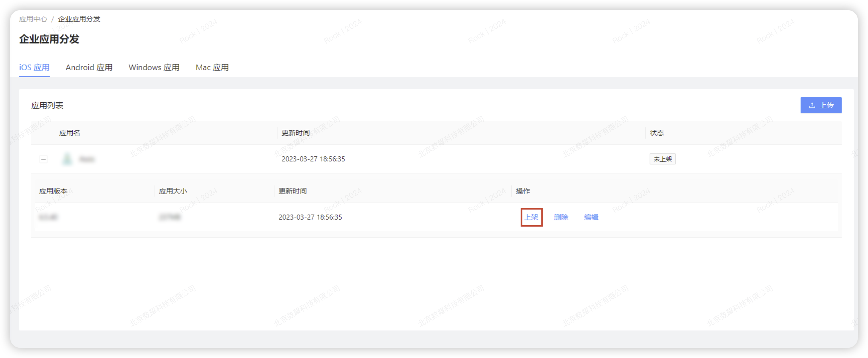868x358 pixels.
Task: Click the 应用版本 column header
Action: tap(53, 191)
